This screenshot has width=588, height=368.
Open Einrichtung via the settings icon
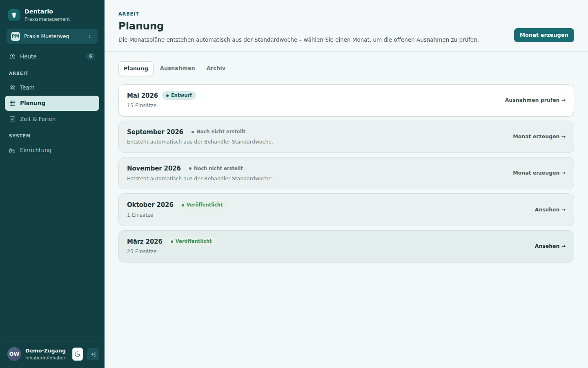pyautogui.click(x=12, y=150)
